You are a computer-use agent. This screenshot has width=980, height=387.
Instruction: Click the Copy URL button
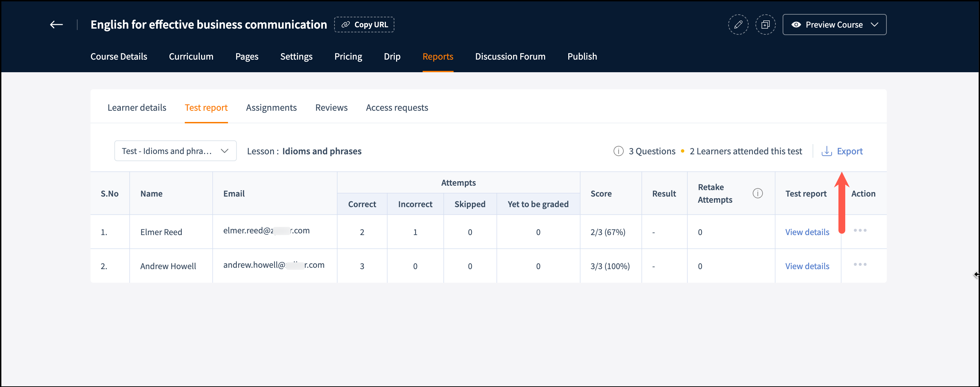[x=364, y=25]
